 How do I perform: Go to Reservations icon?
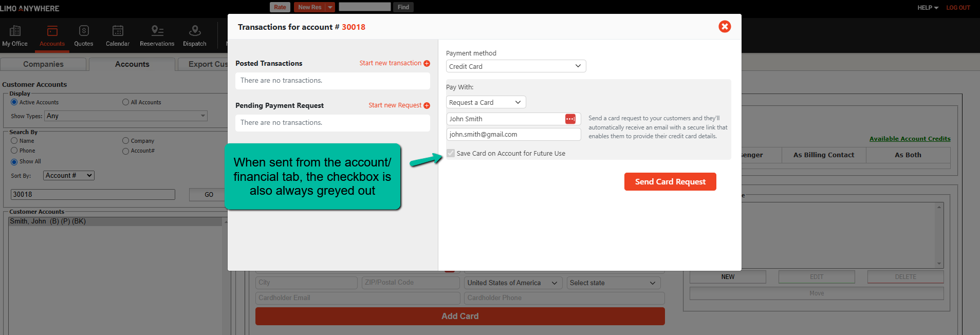click(157, 31)
